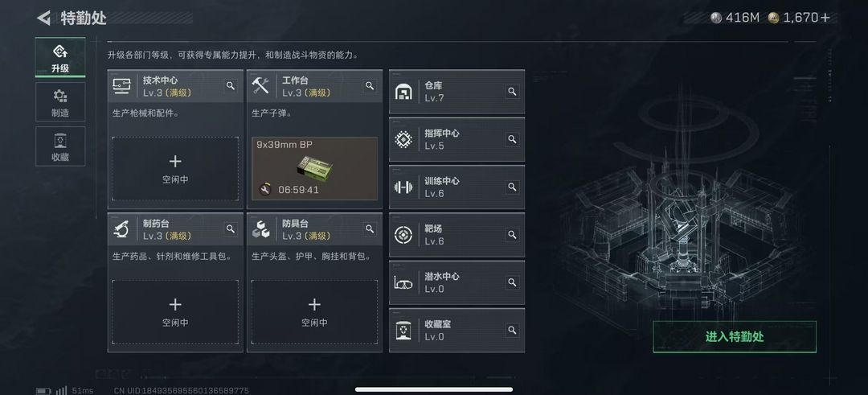Add a production task in 技术中心 idle slot
The height and width of the screenshot is (395, 868).
click(175, 169)
